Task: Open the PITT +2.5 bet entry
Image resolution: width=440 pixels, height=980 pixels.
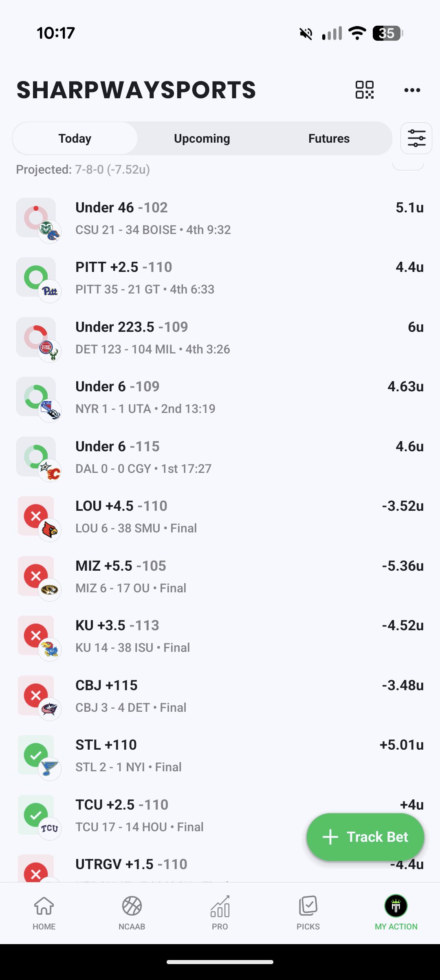Action: point(220,278)
